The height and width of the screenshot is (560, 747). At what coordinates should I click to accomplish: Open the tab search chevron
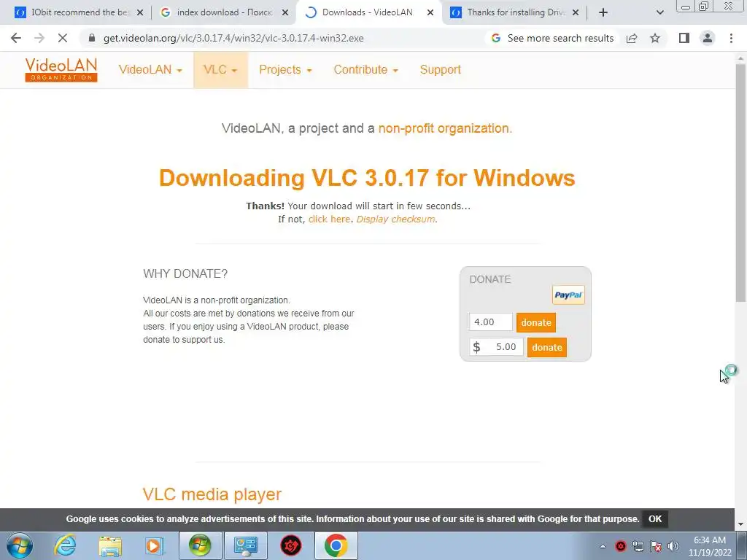point(659,13)
